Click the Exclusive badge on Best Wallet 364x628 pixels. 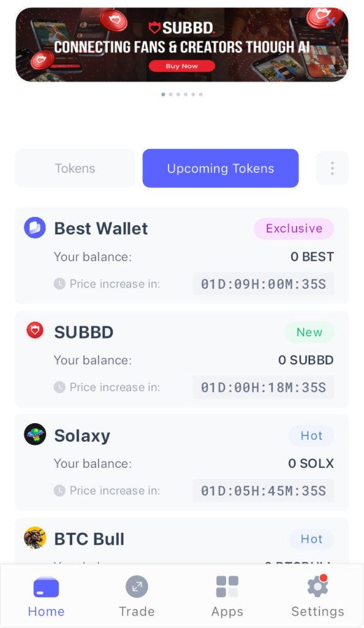click(294, 228)
